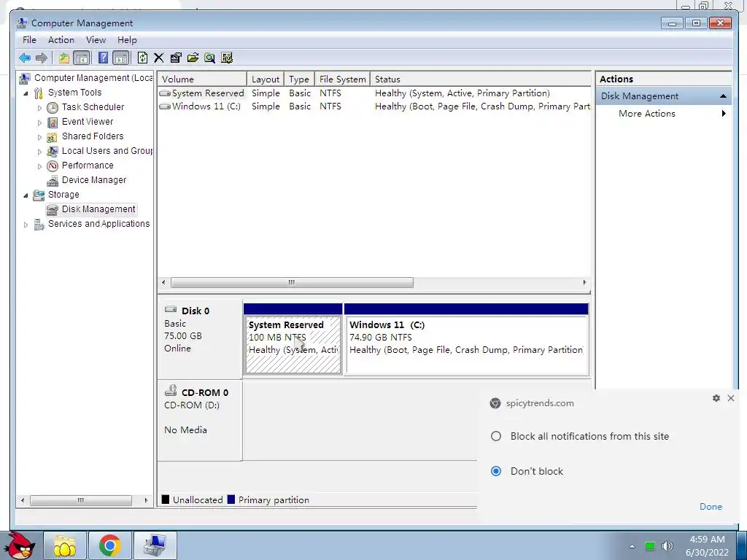The width and height of the screenshot is (747, 560).
Task: Select the Windows 11 (C:) partition block
Action: (466, 340)
